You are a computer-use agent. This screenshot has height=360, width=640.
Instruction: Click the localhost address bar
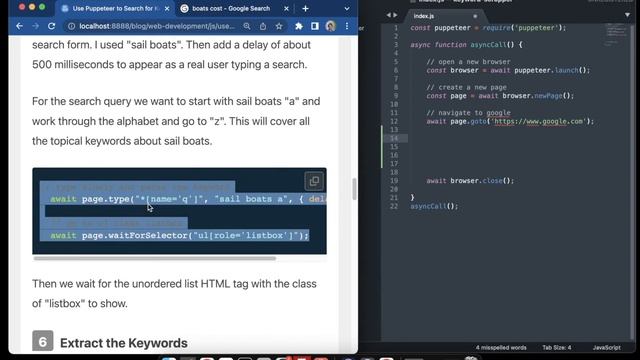point(157,26)
